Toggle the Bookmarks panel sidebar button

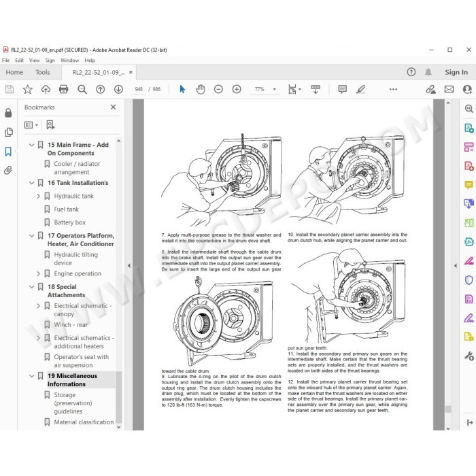pyautogui.click(x=8, y=151)
